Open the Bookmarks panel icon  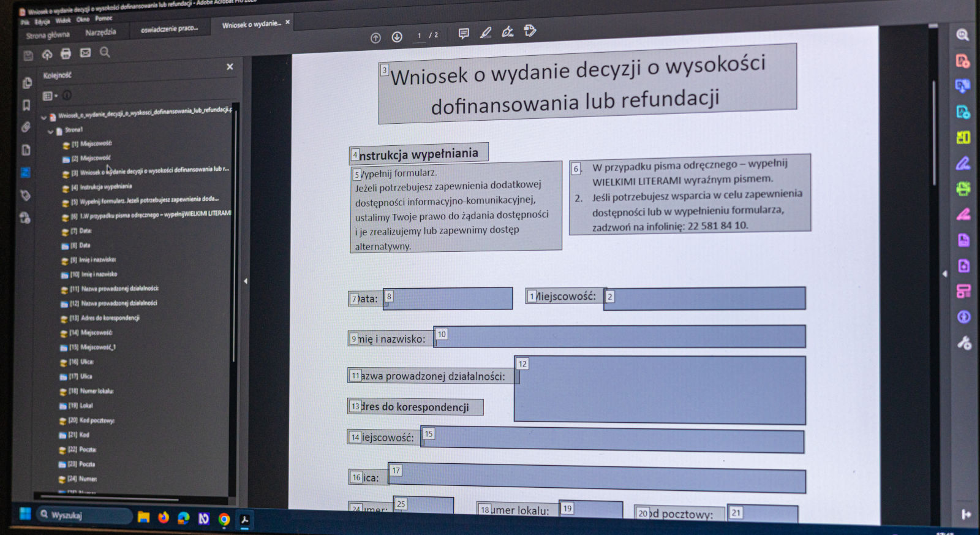point(26,105)
